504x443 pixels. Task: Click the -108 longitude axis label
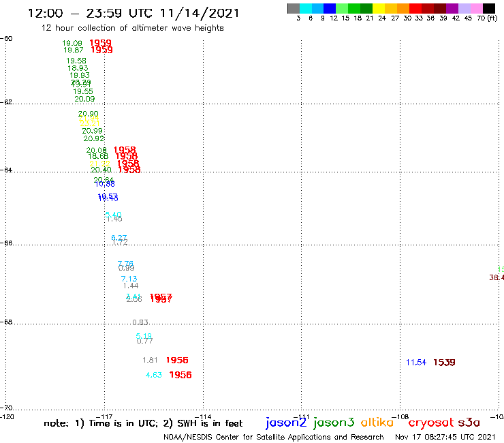400,417
